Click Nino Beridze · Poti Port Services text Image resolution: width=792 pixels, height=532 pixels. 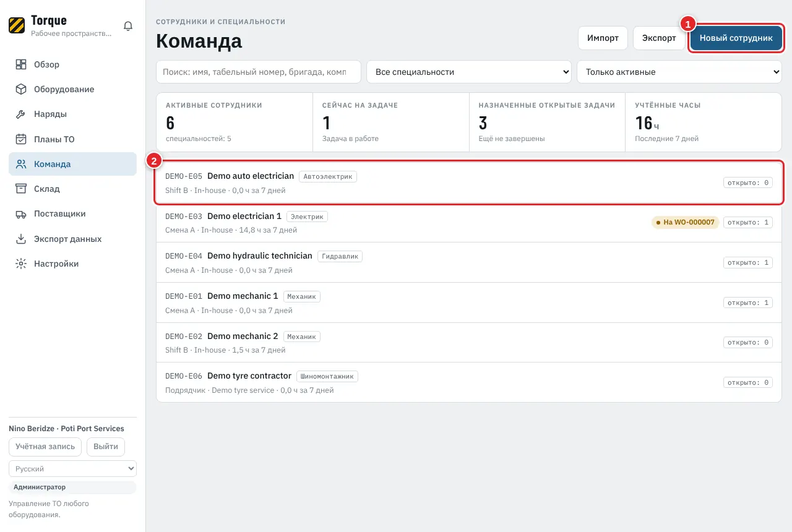click(x=66, y=429)
